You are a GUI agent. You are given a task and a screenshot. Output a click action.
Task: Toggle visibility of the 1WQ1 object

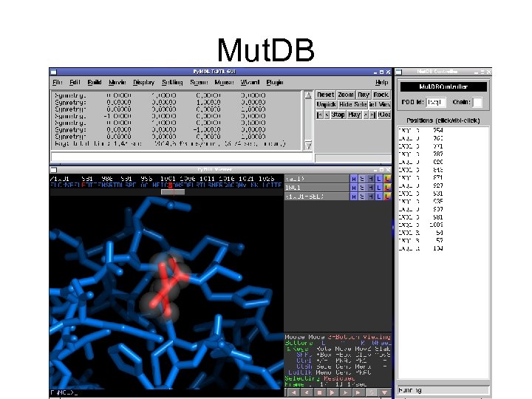click(316, 188)
